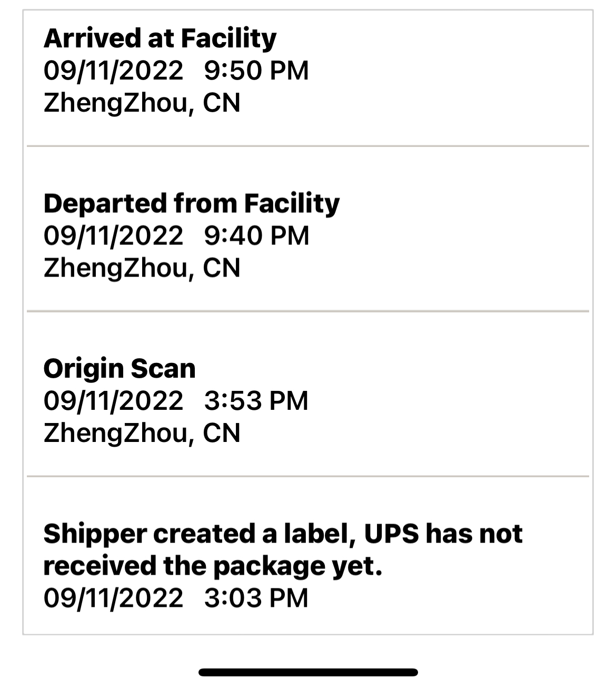616x689 pixels.
Task: Tap the word UPS in the label status
Action: point(391,534)
